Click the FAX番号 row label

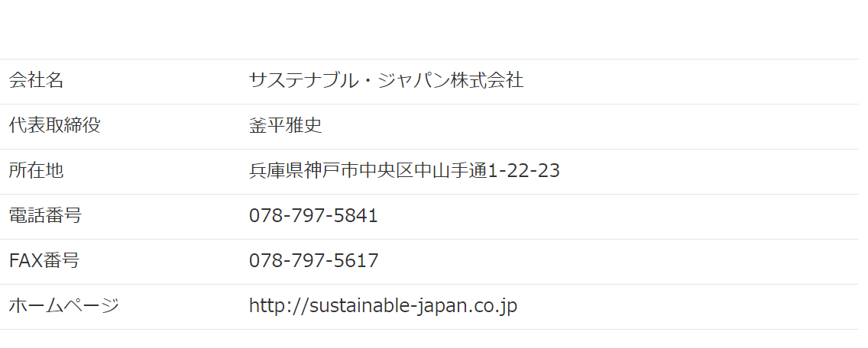click(x=44, y=261)
